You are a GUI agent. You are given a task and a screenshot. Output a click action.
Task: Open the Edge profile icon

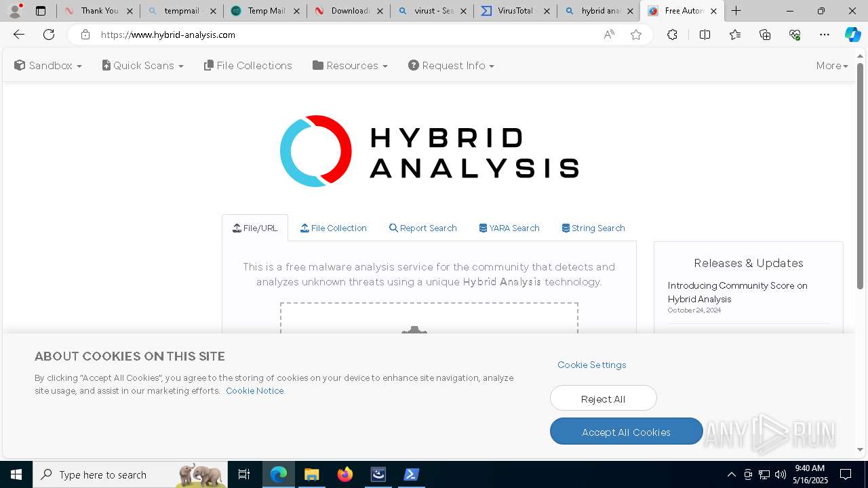pyautogui.click(x=15, y=11)
